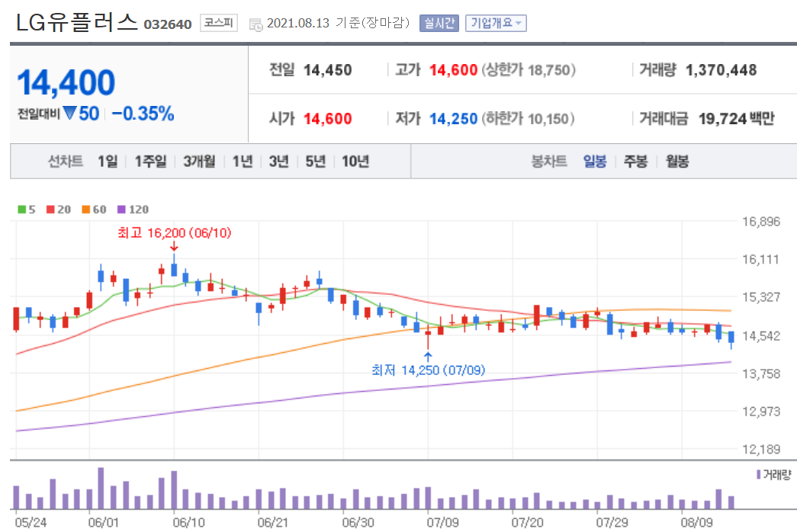The image size is (797, 532).
Task: Click the orange 60-day moving average swatch
Action: pyautogui.click(x=86, y=210)
